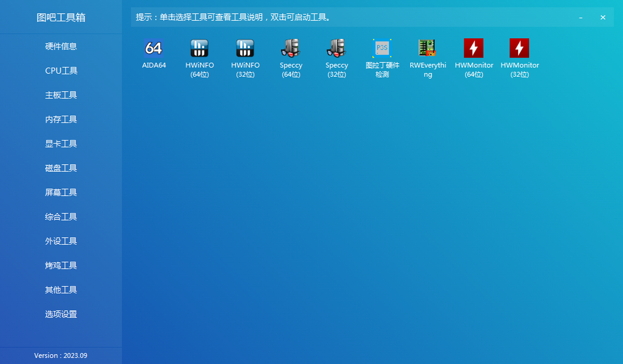Switch to the CPU工具 category
Screen dimensions: 623x364
(x=61, y=71)
